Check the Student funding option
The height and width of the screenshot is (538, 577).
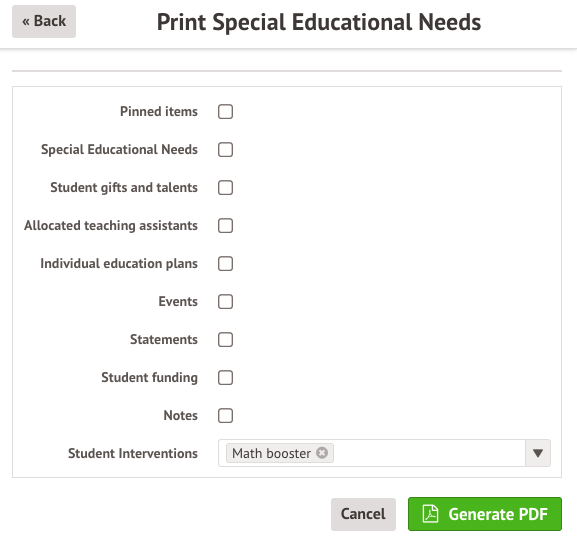tap(225, 378)
